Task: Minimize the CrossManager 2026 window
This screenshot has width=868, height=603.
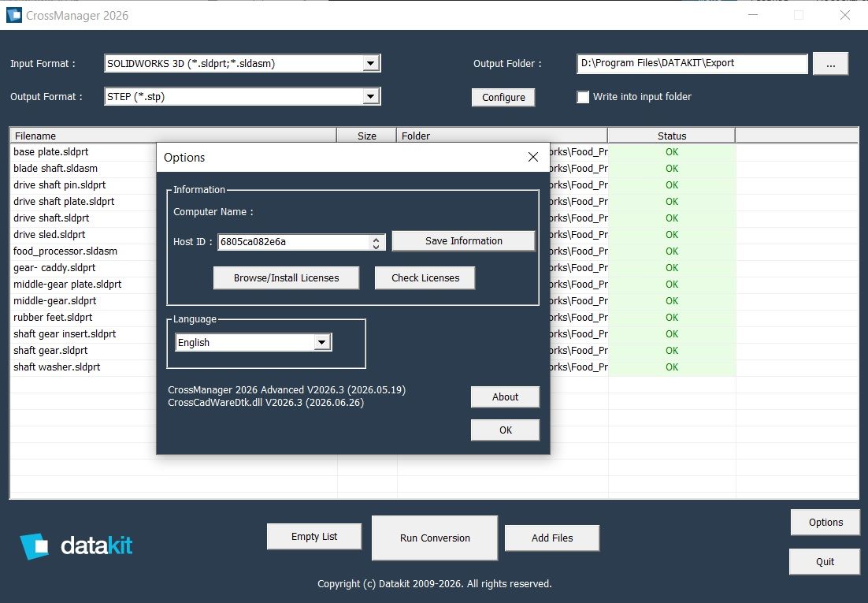Action: pos(753,15)
